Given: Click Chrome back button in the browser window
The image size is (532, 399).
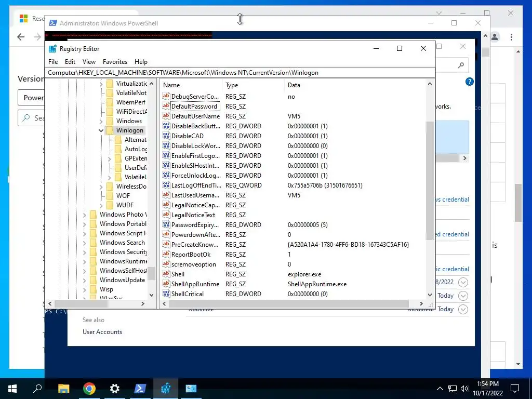Looking at the screenshot, I should [21, 37].
